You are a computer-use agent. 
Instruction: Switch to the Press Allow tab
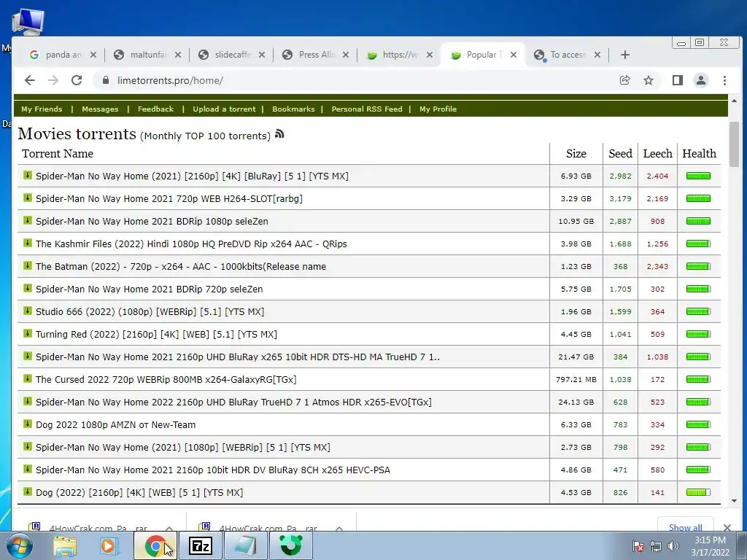tap(317, 55)
